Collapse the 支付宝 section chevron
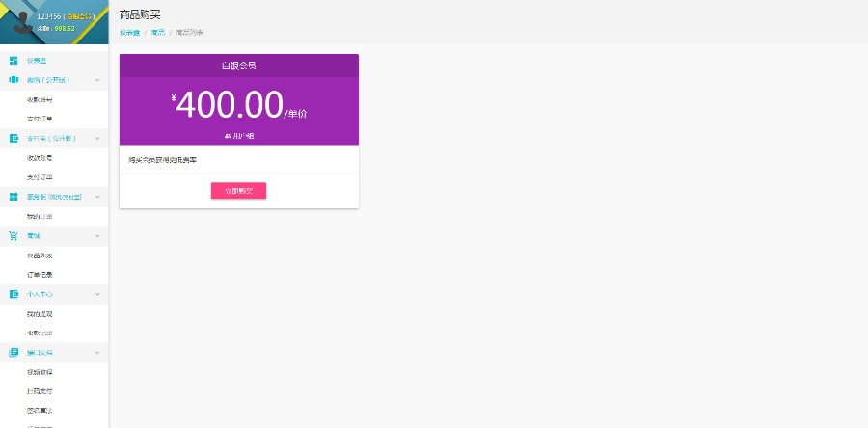The width and height of the screenshot is (868, 428). (97, 138)
